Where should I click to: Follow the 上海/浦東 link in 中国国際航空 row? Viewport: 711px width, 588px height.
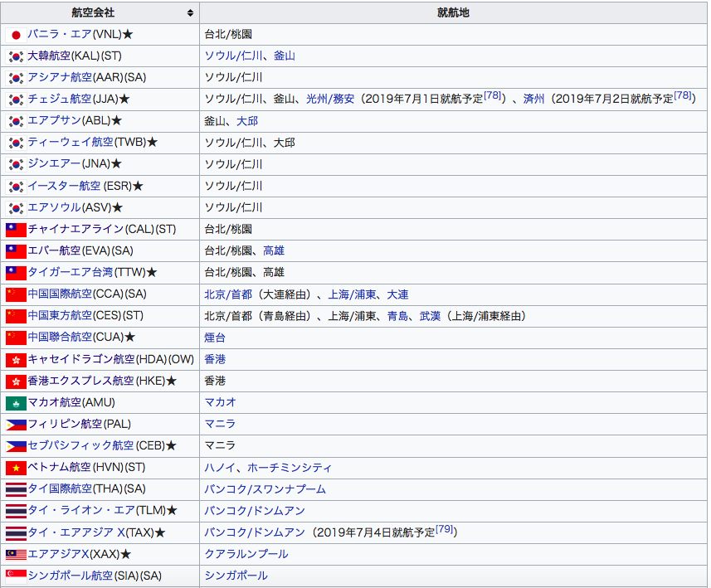click(352, 294)
